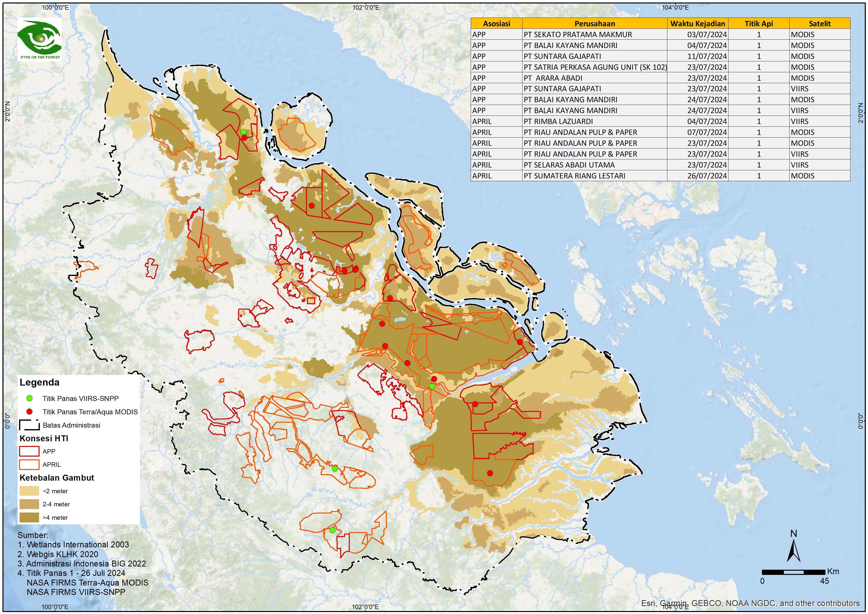The width and height of the screenshot is (868, 614).
Task: Click the Waktu Kejadian column header
Action: (x=698, y=24)
